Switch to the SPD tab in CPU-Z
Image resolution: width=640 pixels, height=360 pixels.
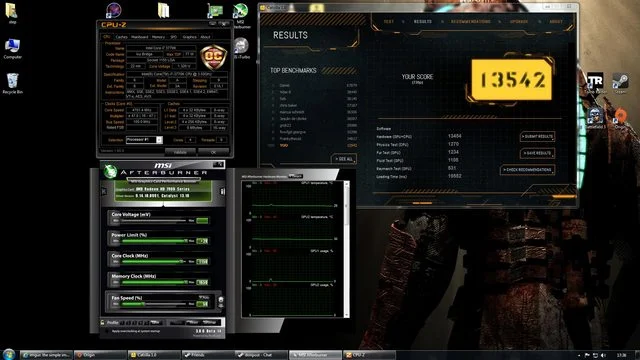[x=173, y=37]
